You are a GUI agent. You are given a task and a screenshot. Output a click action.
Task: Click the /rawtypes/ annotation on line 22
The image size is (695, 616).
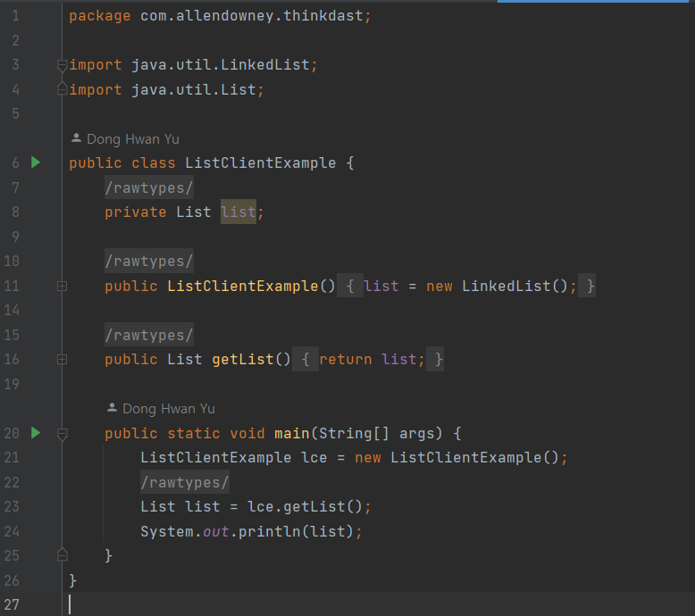pos(185,482)
